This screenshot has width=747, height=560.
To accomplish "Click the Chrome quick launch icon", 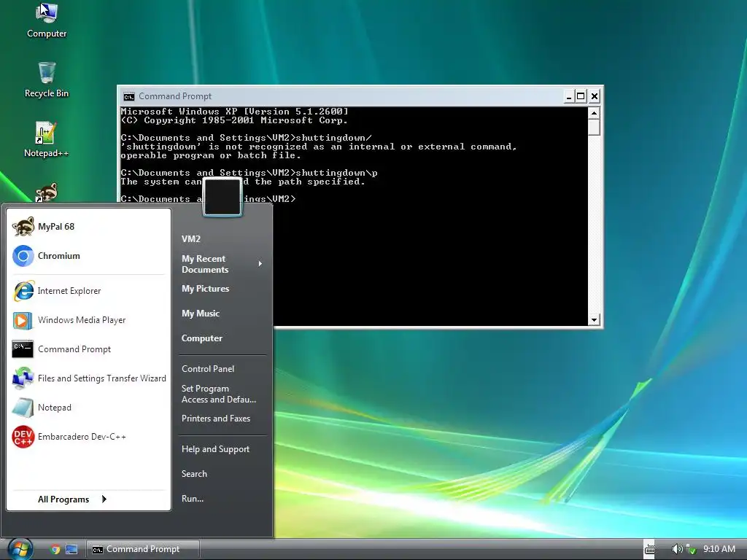I will (55, 549).
